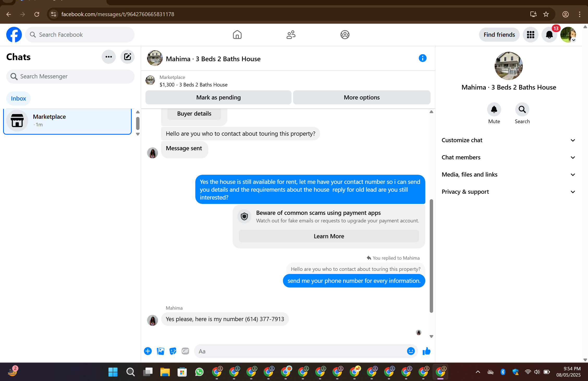Search in conversation with magnifier icon
The height and width of the screenshot is (381, 588).
point(522,109)
